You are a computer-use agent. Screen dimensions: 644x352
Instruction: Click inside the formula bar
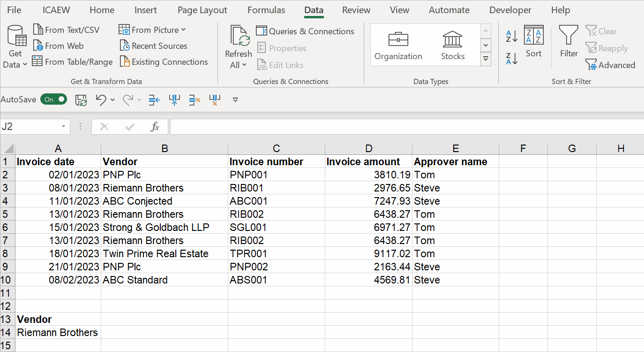pyautogui.click(x=403, y=127)
